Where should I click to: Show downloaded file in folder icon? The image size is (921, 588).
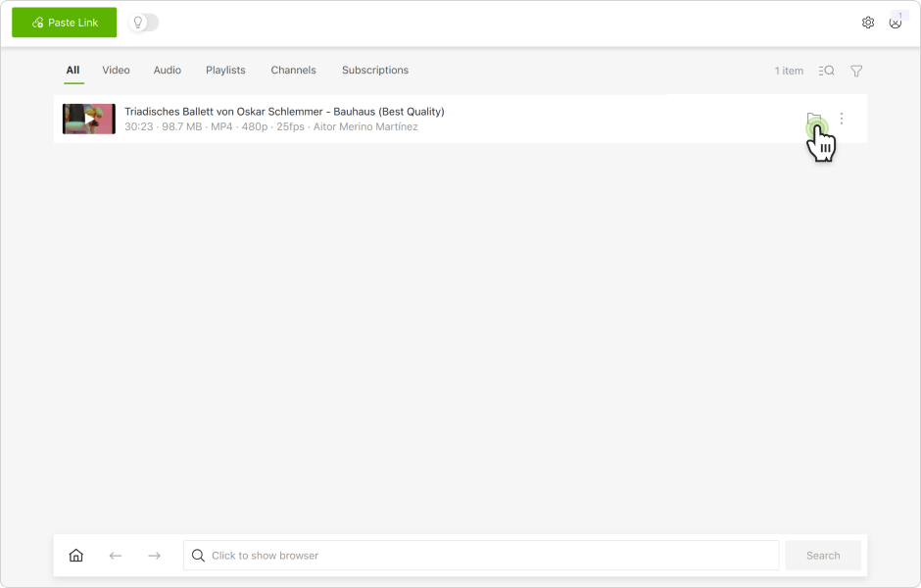coord(814,118)
